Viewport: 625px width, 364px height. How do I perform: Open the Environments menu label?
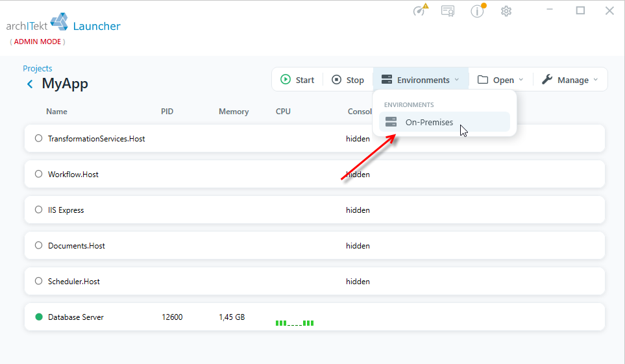(423, 80)
